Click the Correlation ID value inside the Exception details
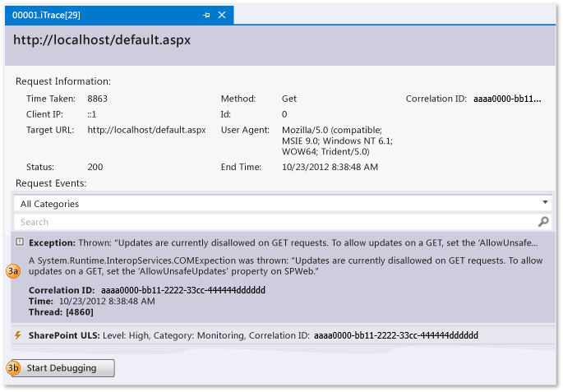This screenshot has width=563, height=392. tap(182, 290)
